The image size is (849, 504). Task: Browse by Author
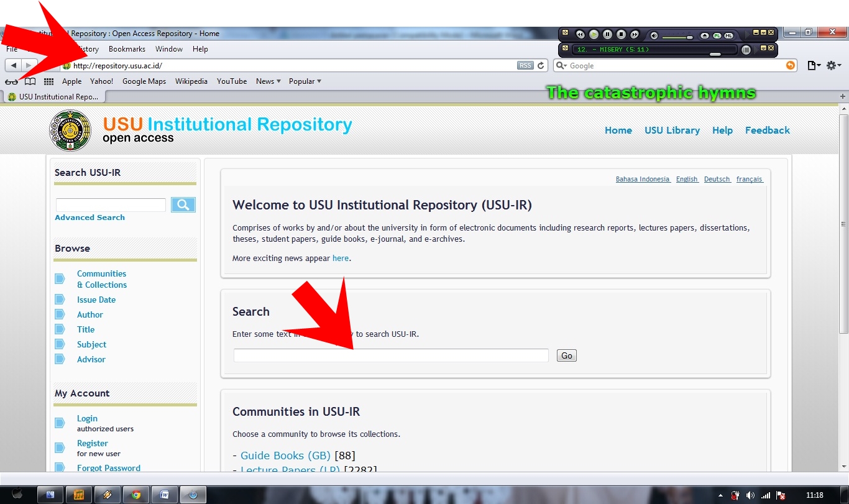point(90,314)
